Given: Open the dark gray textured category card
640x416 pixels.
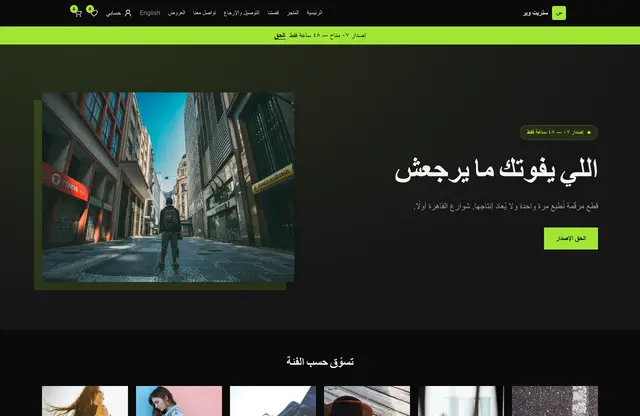Looking at the screenshot, I should pos(555,401).
